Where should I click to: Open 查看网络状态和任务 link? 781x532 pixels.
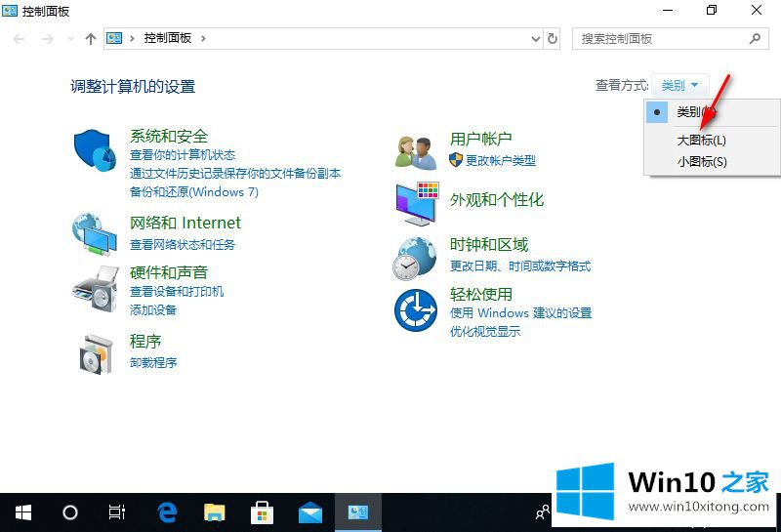[x=183, y=245]
